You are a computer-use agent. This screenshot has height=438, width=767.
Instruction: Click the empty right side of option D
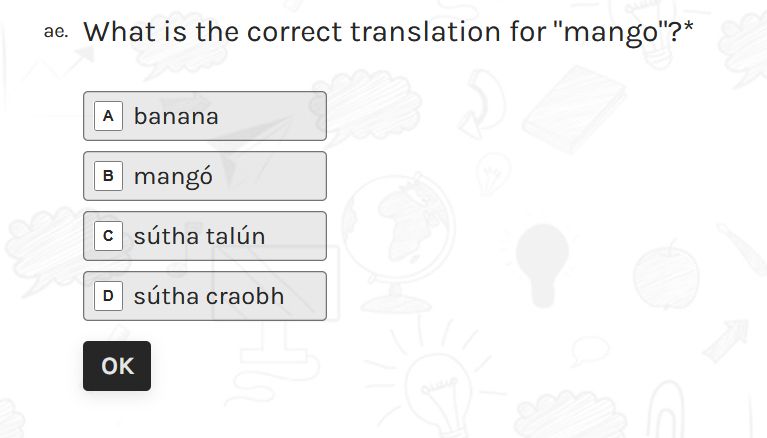click(x=306, y=296)
